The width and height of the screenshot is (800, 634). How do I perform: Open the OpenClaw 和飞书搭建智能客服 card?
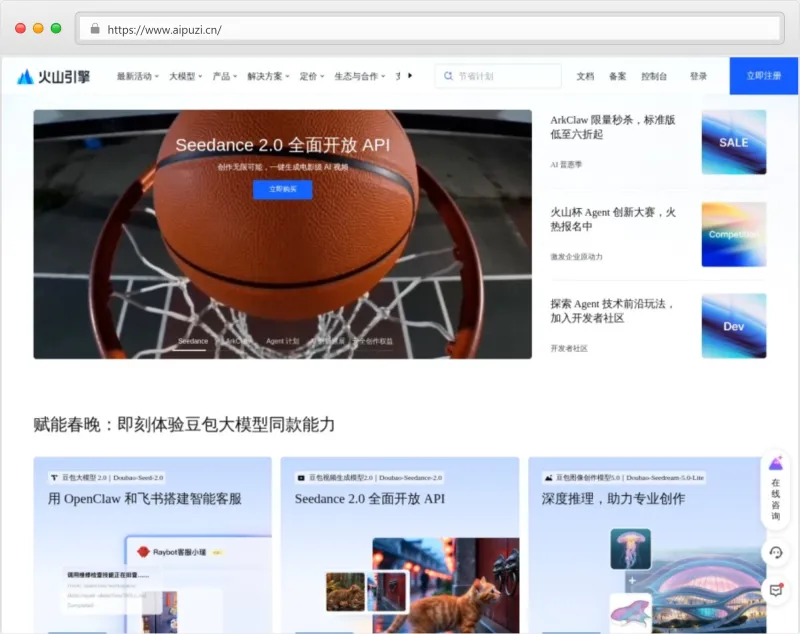[x=153, y=545]
